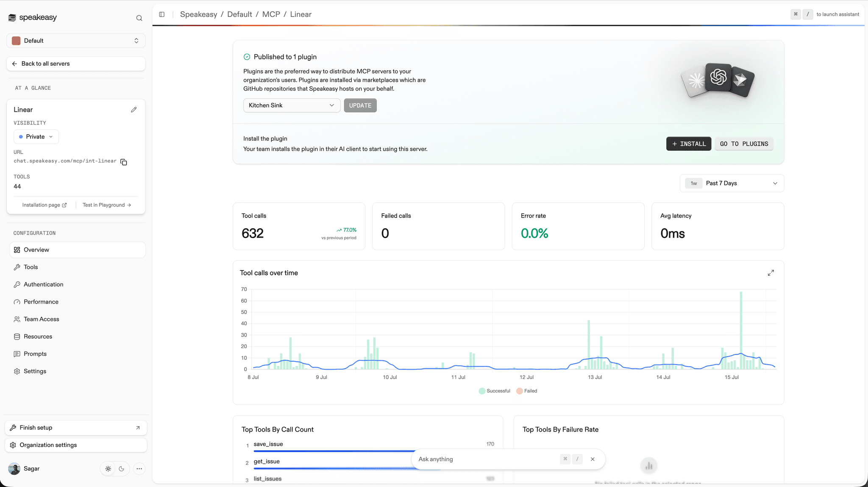Image resolution: width=868 pixels, height=487 pixels.
Task: Open Finish setup
Action: click(x=76, y=428)
